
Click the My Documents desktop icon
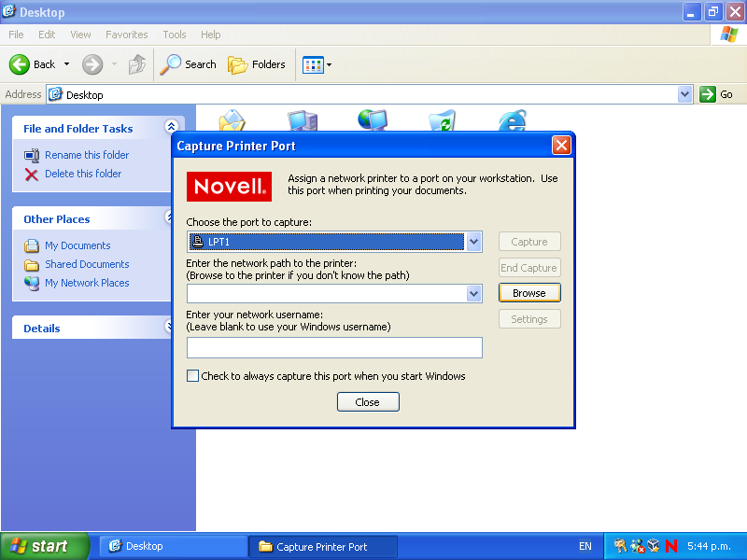click(x=232, y=120)
